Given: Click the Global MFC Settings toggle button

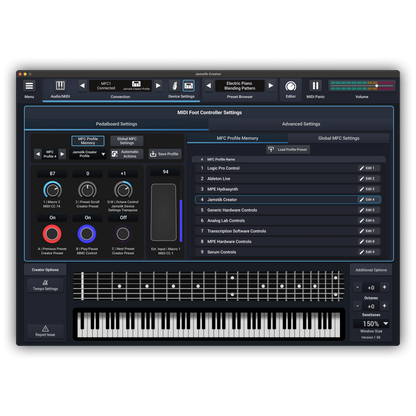Looking at the screenshot, I should (x=127, y=141).
